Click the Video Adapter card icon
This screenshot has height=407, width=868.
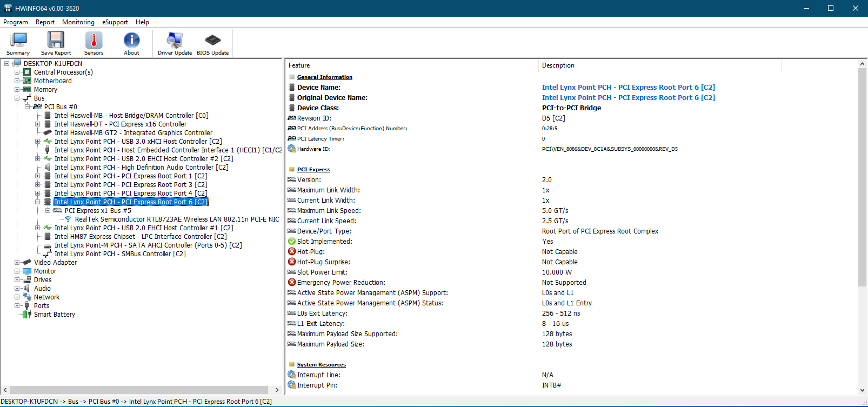pos(27,263)
